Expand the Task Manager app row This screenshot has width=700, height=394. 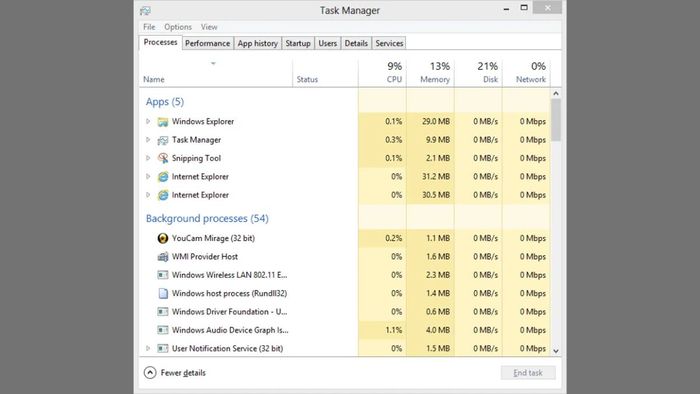point(148,140)
